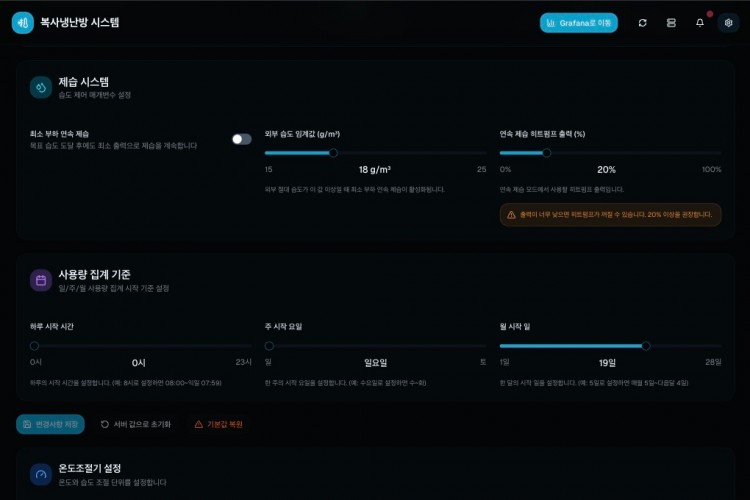Open settings gear icon
The height and width of the screenshot is (500, 750).
728,22
